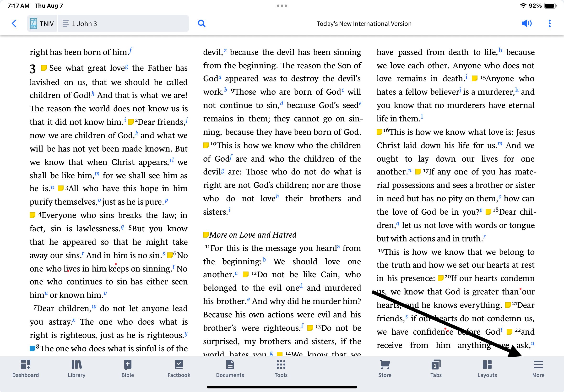Image resolution: width=564 pixels, height=392 pixels.
Task: Open footnote z after "devil,"
Action: (x=225, y=50)
